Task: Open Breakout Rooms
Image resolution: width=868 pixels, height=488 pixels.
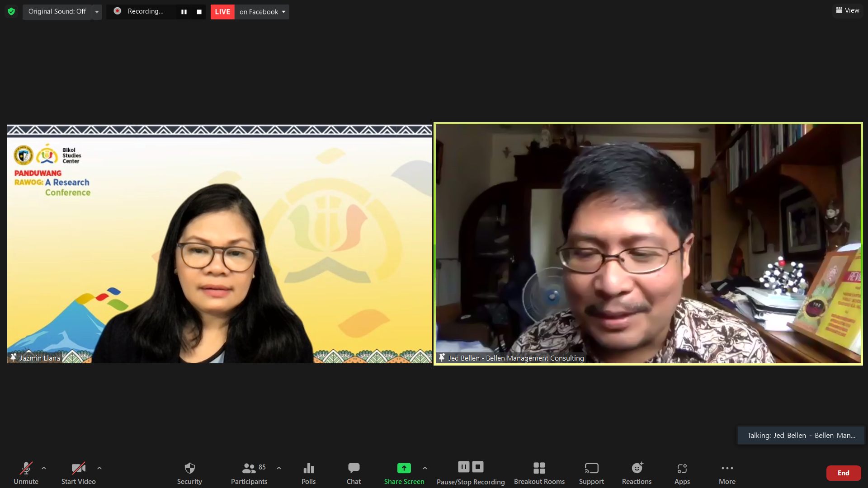Action: pos(539,473)
